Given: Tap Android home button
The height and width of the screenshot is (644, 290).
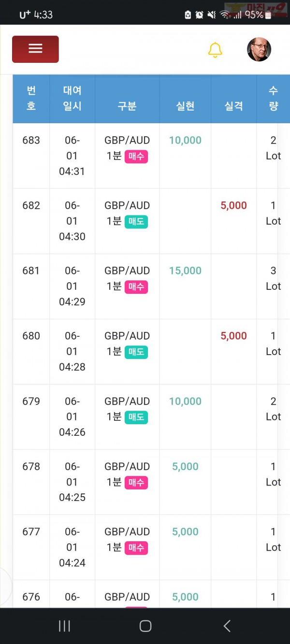Looking at the screenshot, I should pos(145,626).
